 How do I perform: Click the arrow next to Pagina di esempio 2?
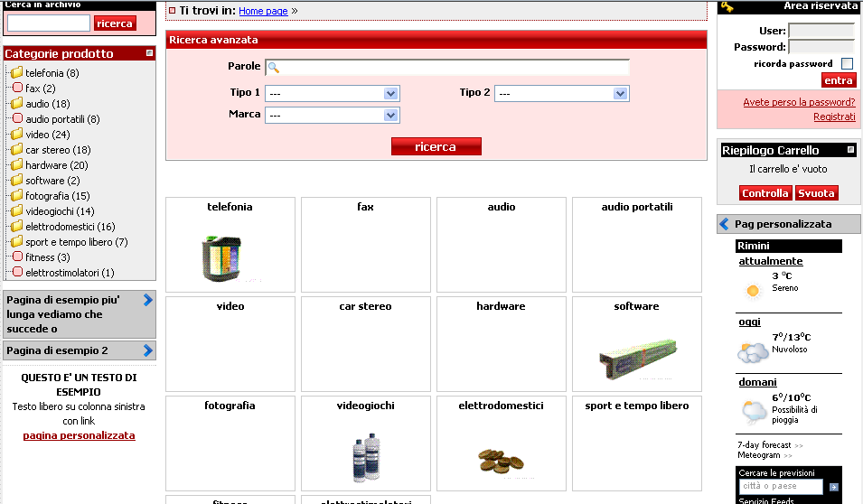pyautogui.click(x=147, y=350)
